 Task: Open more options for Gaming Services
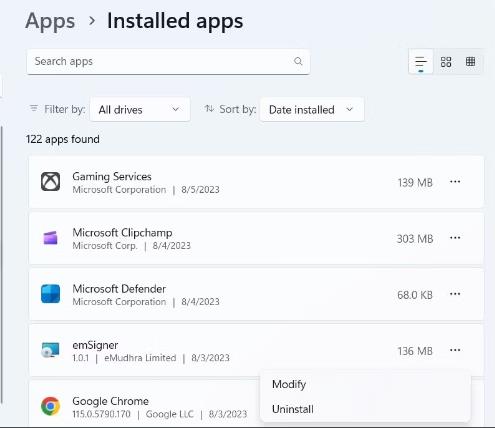tap(455, 182)
